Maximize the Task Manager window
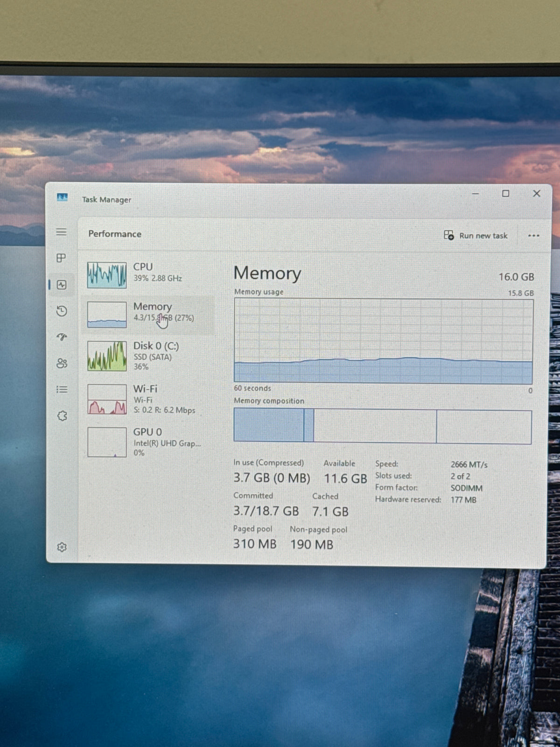Screen dimensions: 560x747 (x=505, y=193)
